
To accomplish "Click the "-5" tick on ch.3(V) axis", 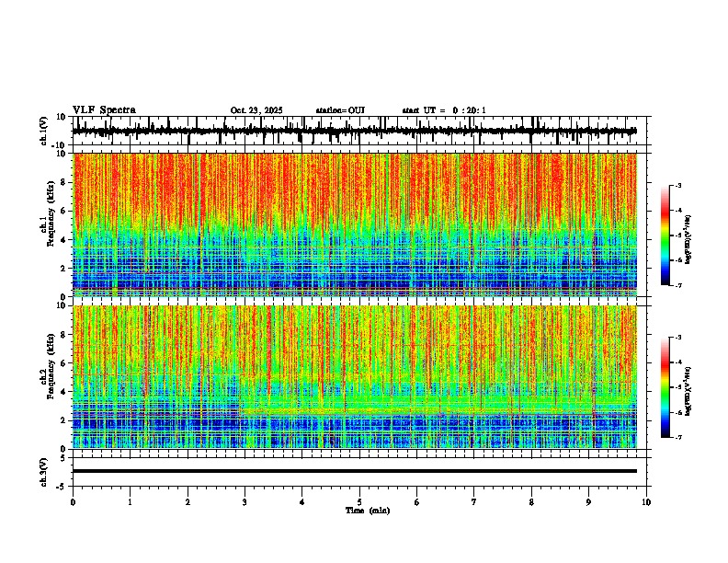I will [x=62, y=487].
